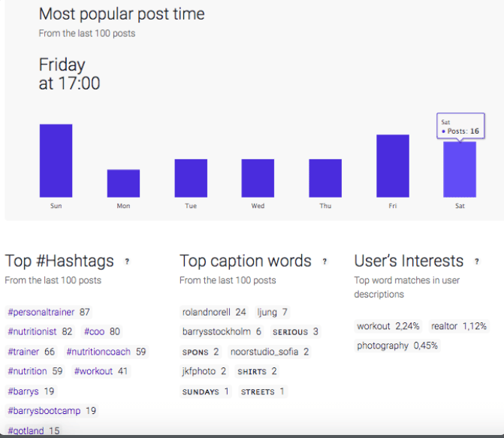Open the #nutritionist hashtag link
This screenshot has width=504, height=438.
(32, 331)
